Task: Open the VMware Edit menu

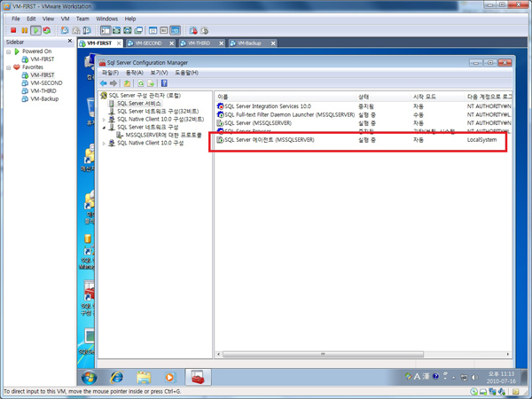Action: click(x=31, y=19)
